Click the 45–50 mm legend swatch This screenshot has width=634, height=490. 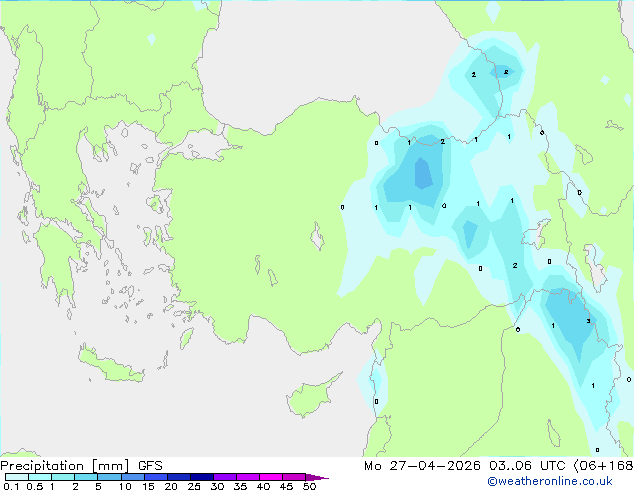[x=294, y=477]
